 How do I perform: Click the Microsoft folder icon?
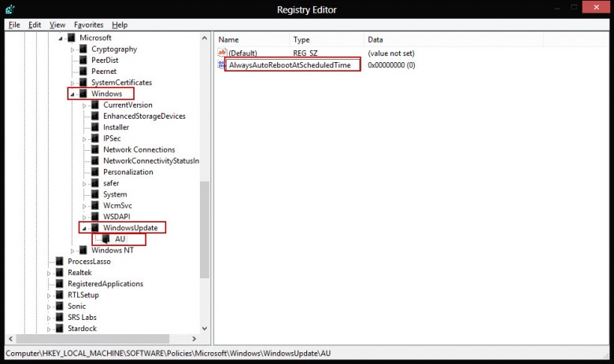72,38
